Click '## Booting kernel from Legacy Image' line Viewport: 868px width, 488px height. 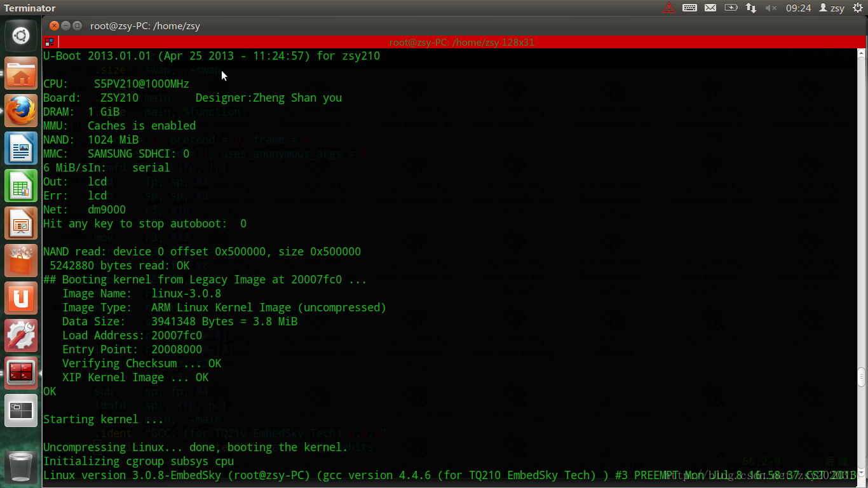point(205,280)
